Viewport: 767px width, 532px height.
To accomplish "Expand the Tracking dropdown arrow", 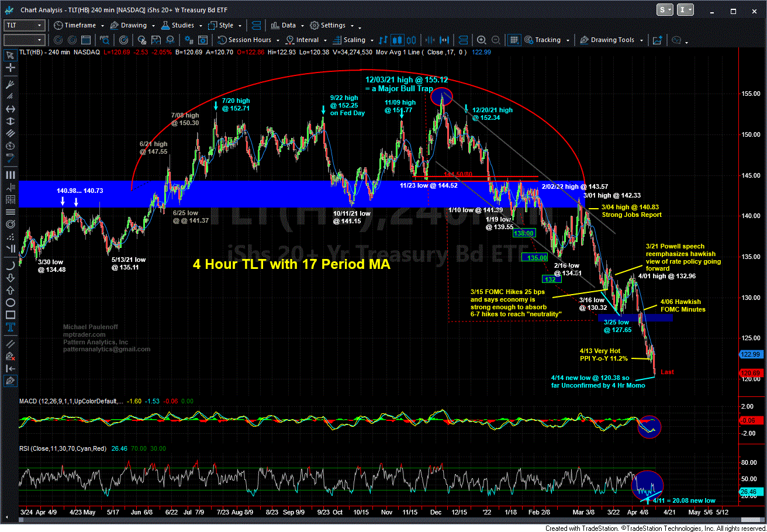I will [568, 40].
